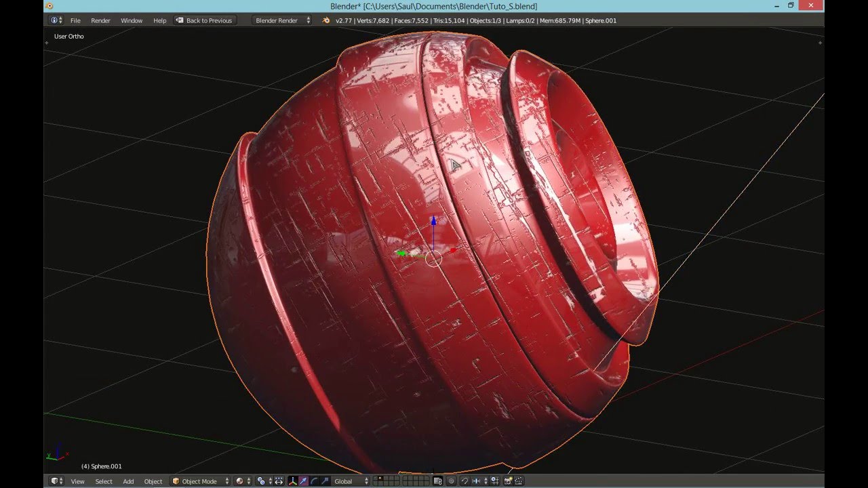Open the Info editor type selector
The height and width of the screenshot is (488, 868).
point(56,20)
